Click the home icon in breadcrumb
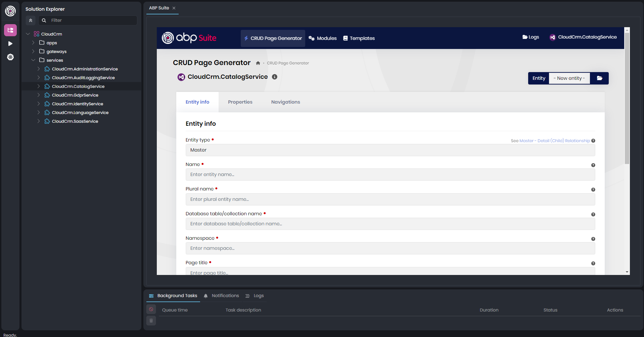The height and width of the screenshot is (337, 644). (x=258, y=63)
